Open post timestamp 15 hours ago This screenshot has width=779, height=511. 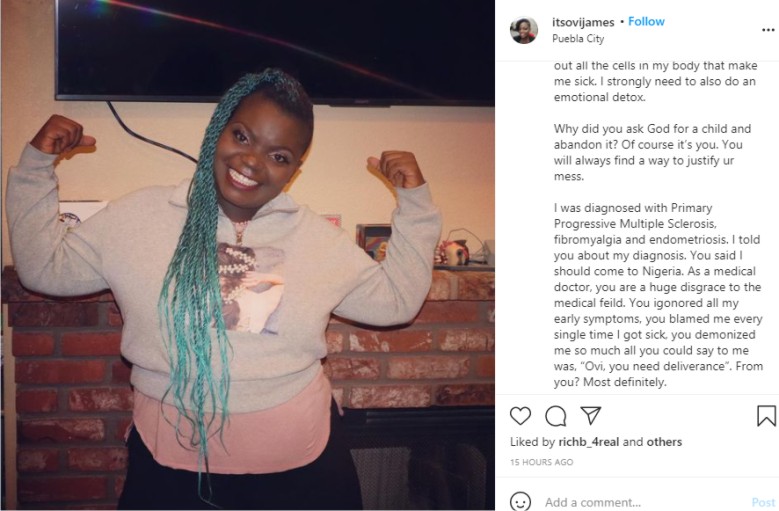pyautogui.click(x=542, y=462)
